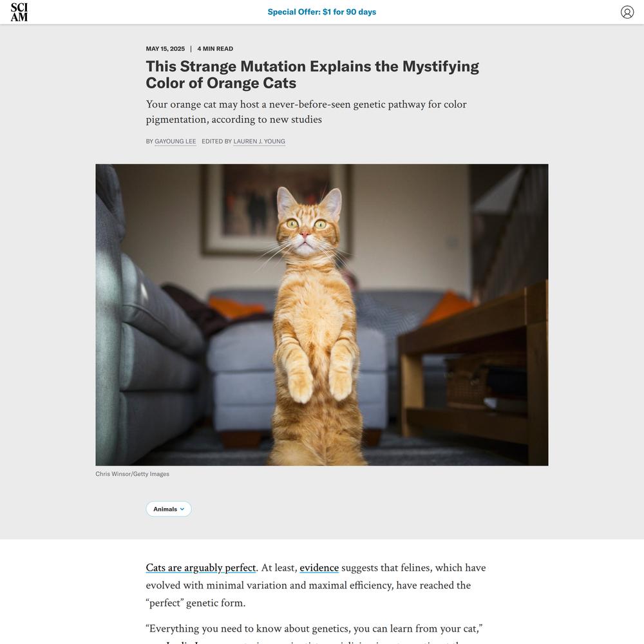The height and width of the screenshot is (644, 644).
Task: Click the SCI AM logo
Action: point(19,12)
